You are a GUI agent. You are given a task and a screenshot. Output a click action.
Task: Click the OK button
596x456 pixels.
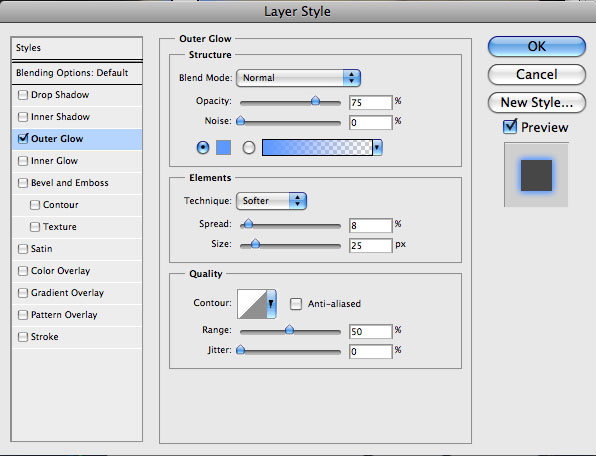point(536,46)
